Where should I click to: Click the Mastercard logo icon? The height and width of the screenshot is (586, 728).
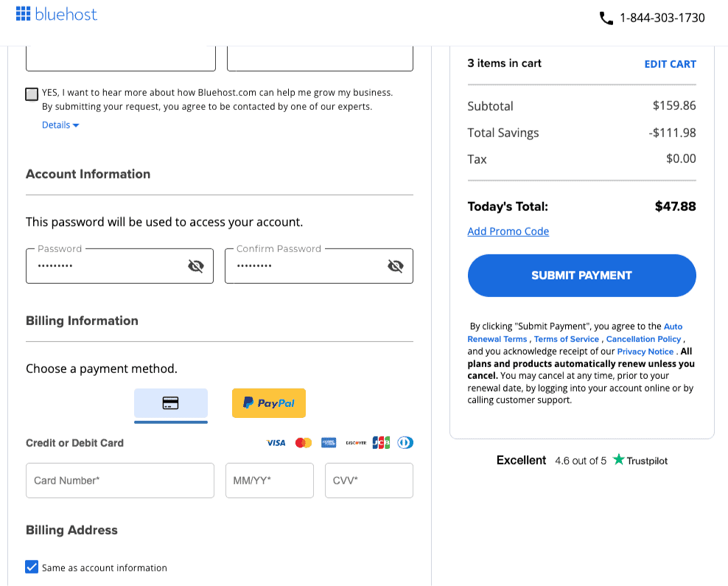coord(303,443)
